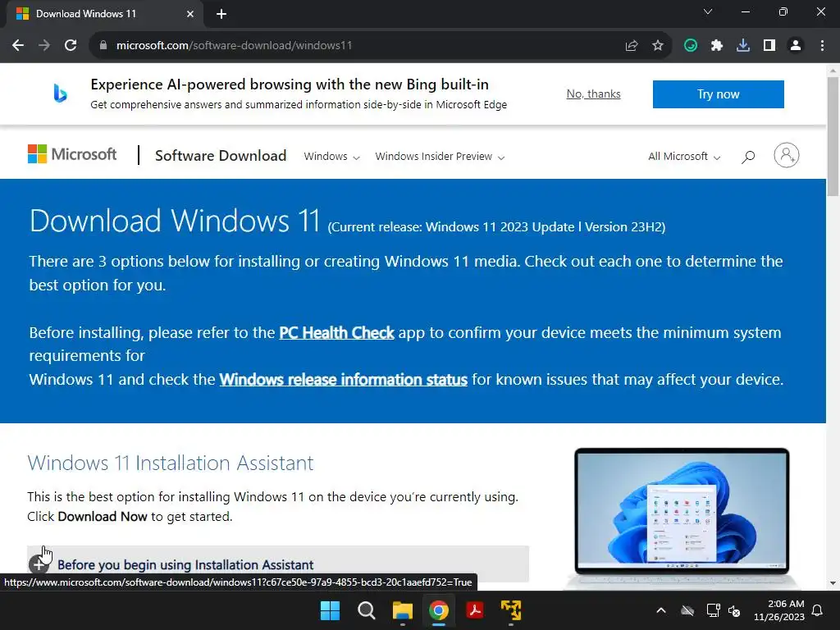This screenshot has height=630, width=840.
Task: Open the Microsoft logo homepage link
Action: [x=72, y=154]
